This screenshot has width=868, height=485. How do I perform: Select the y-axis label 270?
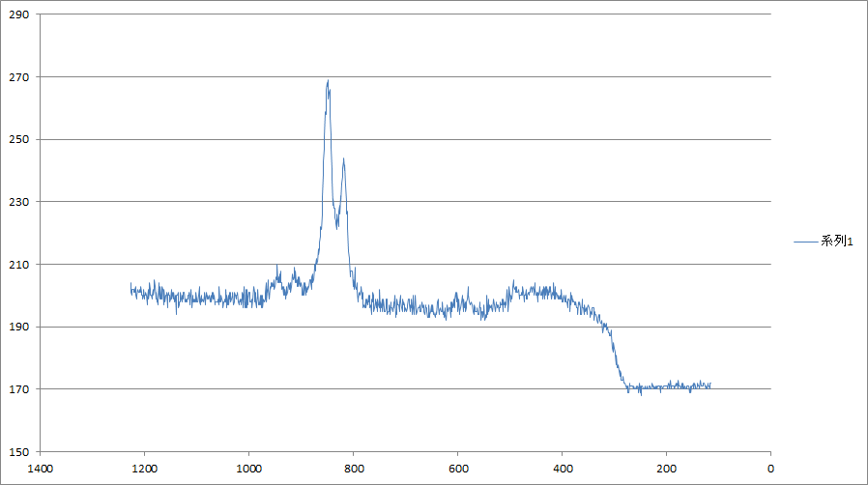pos(19,77)
